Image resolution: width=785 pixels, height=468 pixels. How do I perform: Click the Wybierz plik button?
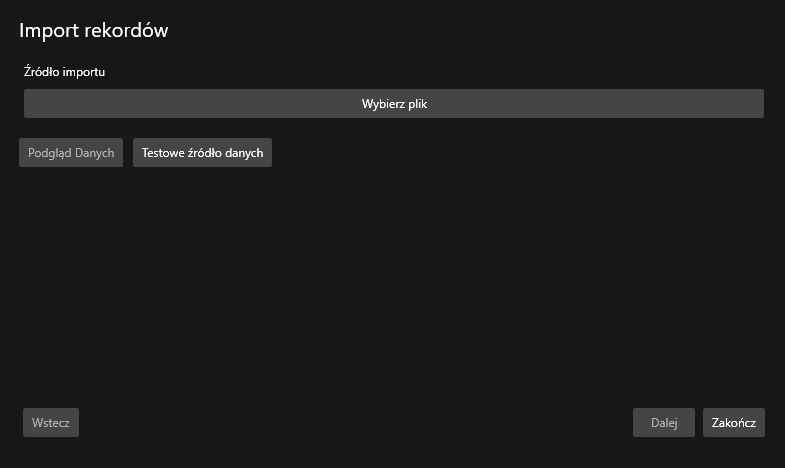click(x=394, y=104)
